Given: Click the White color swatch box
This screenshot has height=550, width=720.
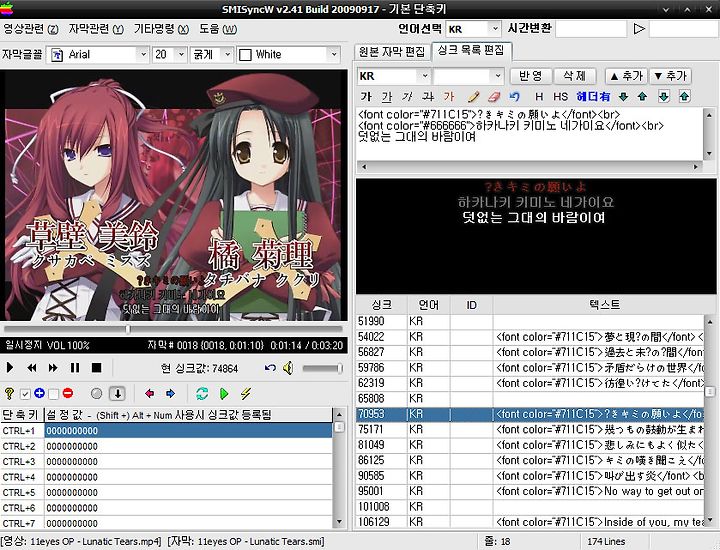Looking at the screenshot, I should click(246, 55).
